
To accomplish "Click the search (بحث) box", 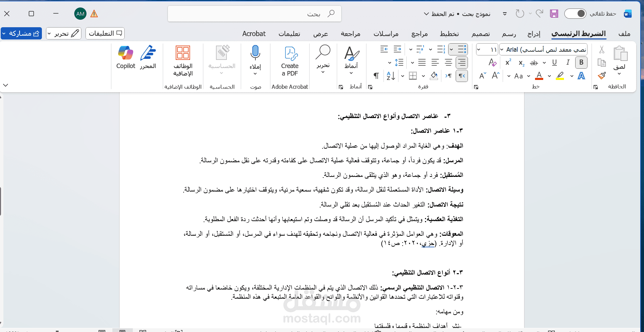I will [254, 14].
